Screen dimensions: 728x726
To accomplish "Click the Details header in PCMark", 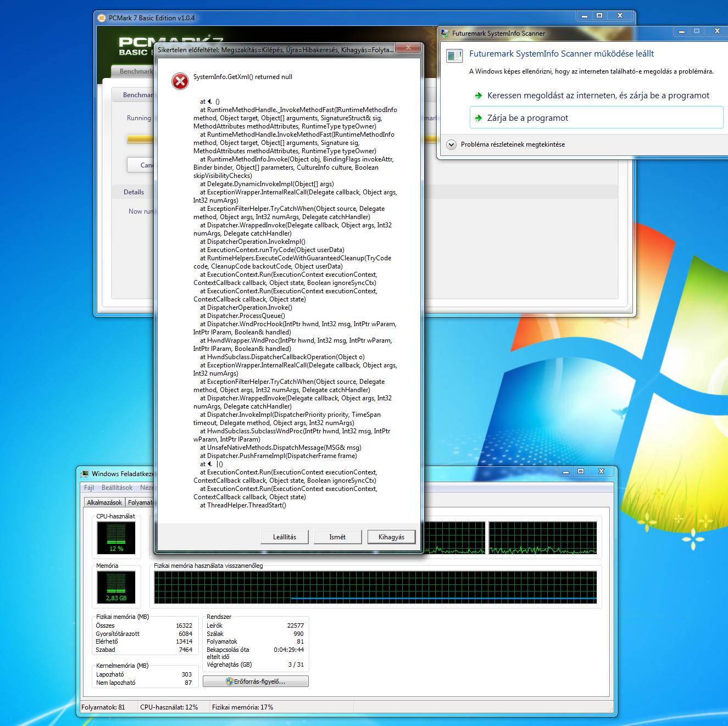I will click(134, 192).
